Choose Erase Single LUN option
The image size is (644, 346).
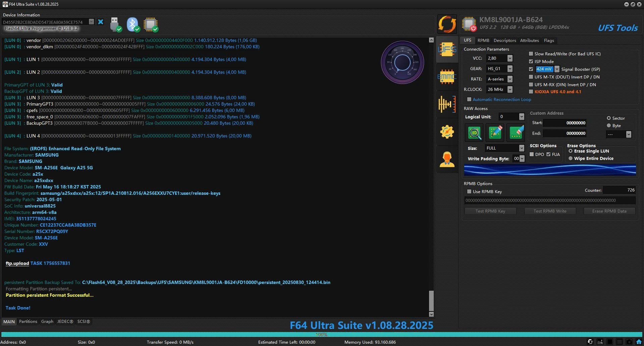coord(571,151)
